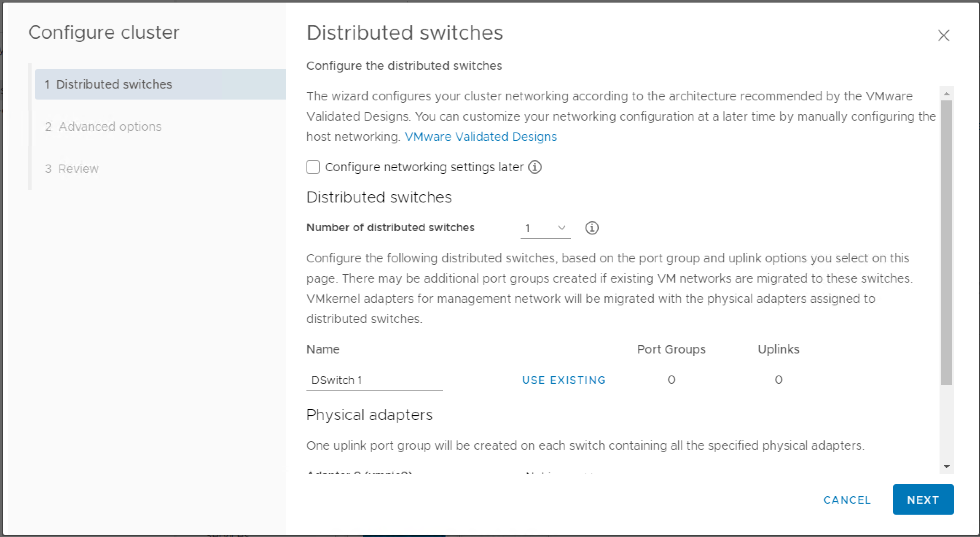This screenshot has width=980, height=537.
Task: Click the scrollbar up arrow
Action: [x=947, y=94]
